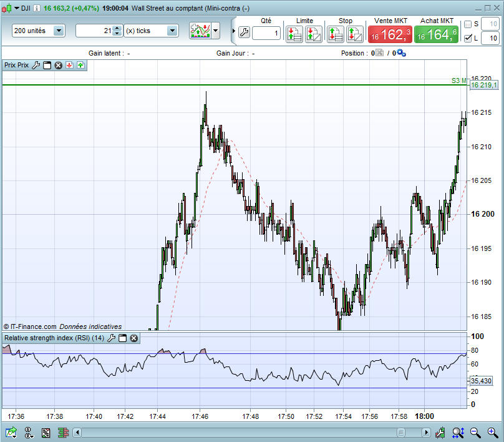
Task: Click the drawing objects list icon
Action: pos(46,433)
